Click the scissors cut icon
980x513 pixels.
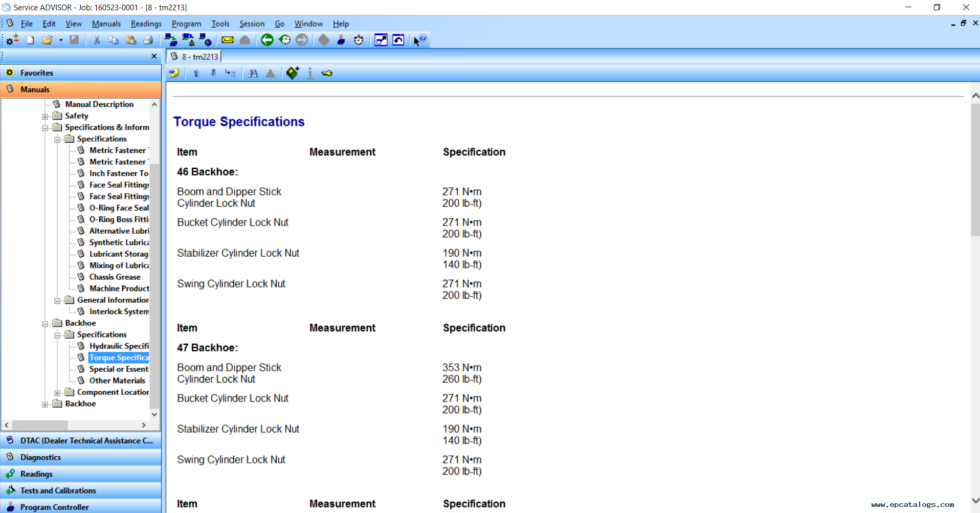96,40
